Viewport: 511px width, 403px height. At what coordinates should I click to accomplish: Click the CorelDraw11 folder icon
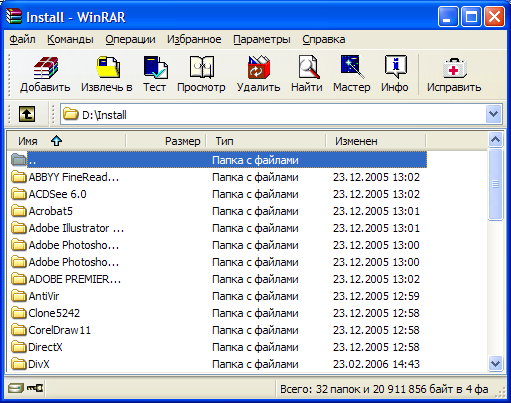(x=19, y=330)
